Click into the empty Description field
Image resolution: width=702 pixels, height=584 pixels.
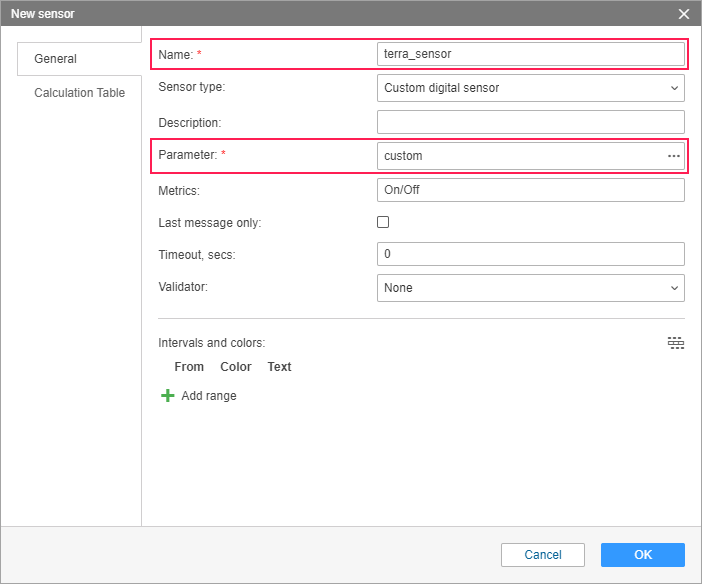(530, 122)
